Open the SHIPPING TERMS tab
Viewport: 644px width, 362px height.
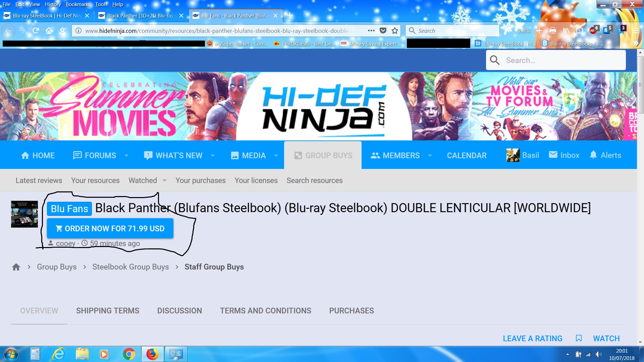[x=108, y=311]
